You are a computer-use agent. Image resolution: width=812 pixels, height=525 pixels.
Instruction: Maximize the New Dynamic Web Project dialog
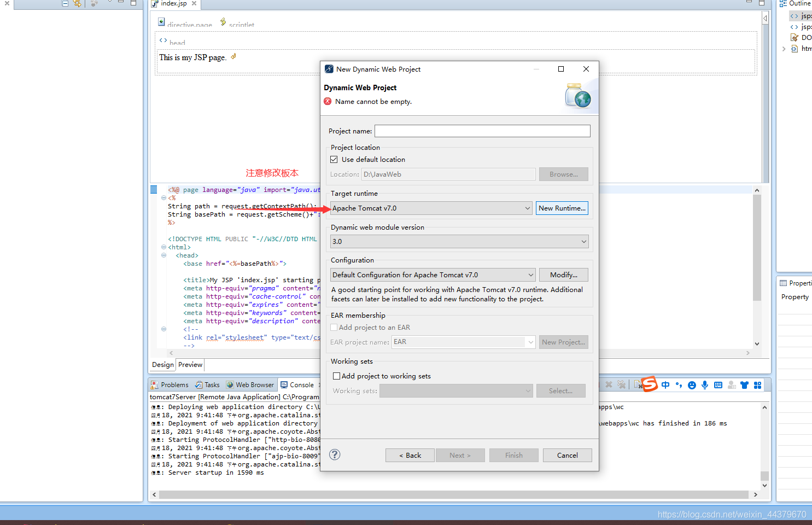560,69
